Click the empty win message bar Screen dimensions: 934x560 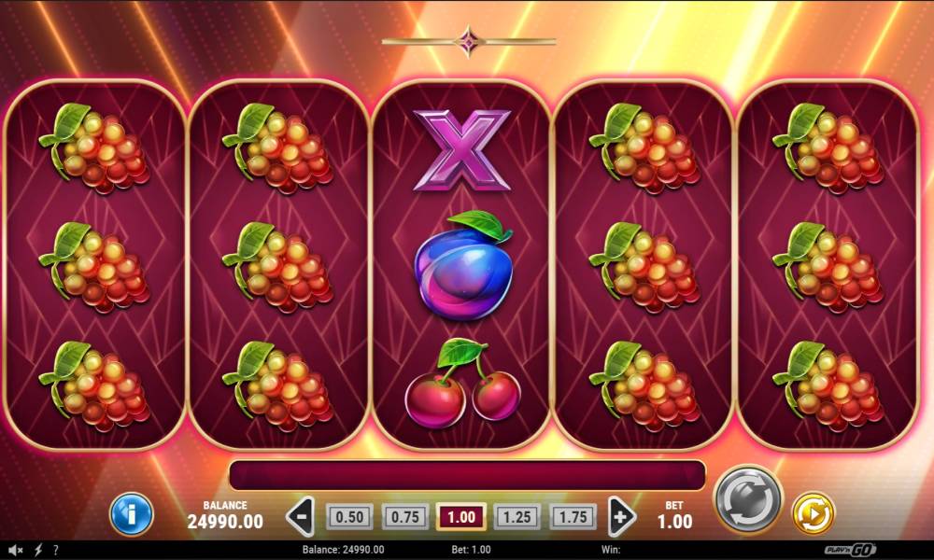point(467,475)
